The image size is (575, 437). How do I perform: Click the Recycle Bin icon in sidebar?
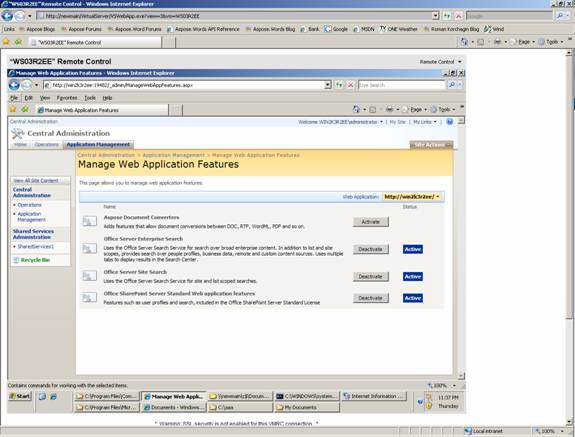coord(16,260)
